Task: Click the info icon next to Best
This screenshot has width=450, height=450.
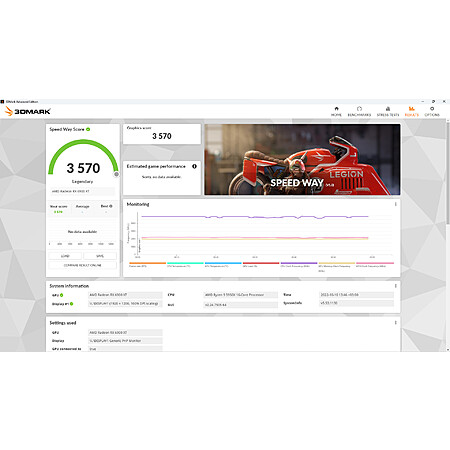Action: [x=111, y=206]
